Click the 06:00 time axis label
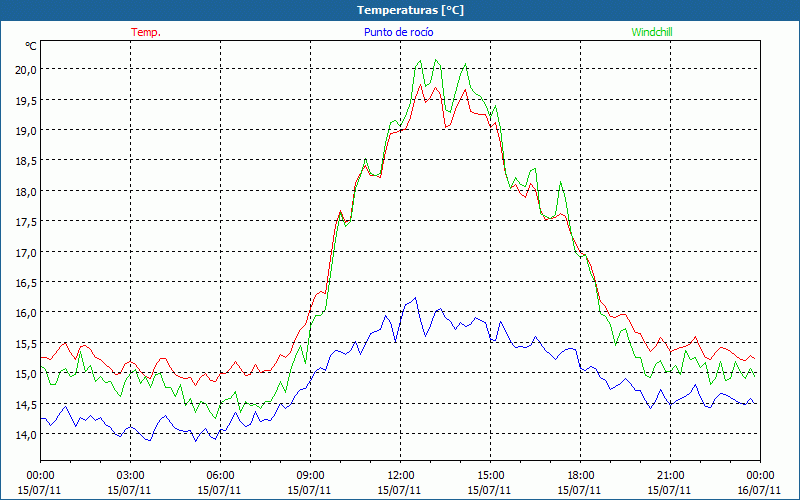Image resolution: width=800 pixels, height=500 pixels. coord(220,476)
